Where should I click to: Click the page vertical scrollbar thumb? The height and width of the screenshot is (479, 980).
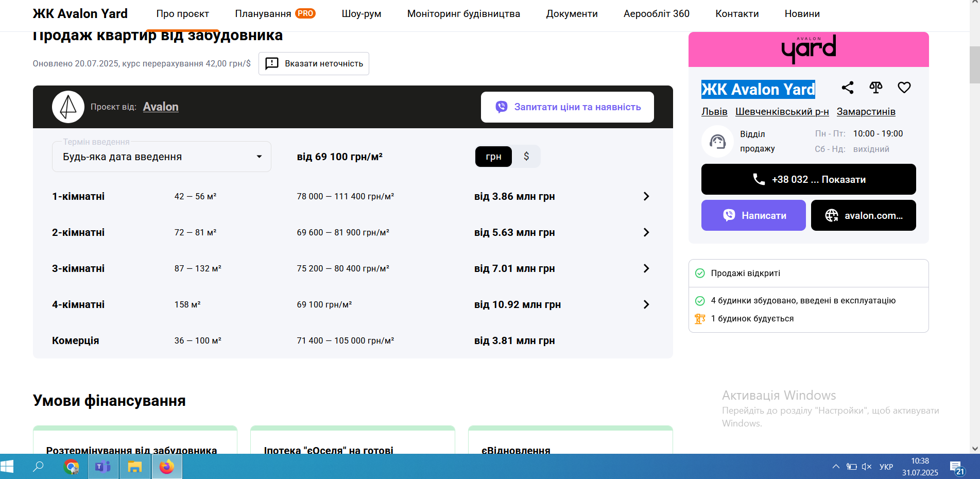tap(974, 65)
